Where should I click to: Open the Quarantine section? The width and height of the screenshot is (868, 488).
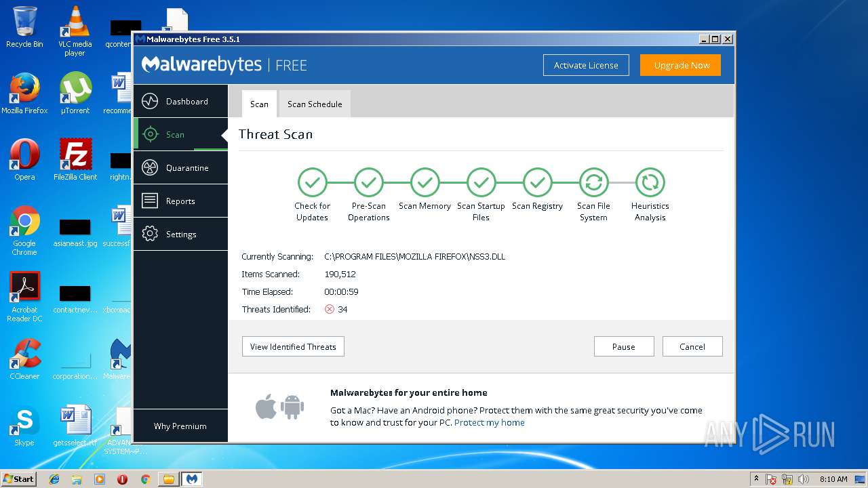[180, 167]
